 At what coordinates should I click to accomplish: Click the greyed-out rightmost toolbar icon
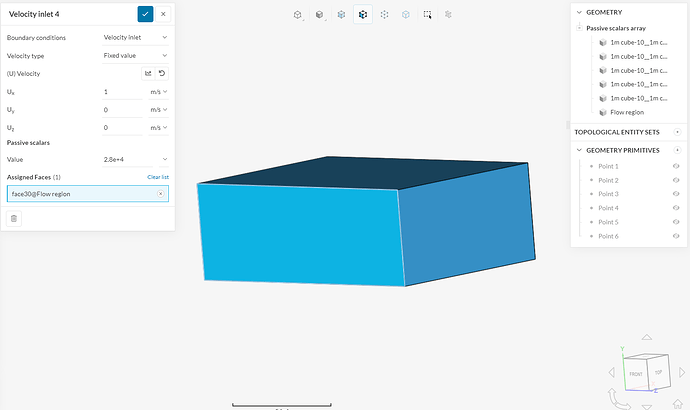pyautogui.click(x=448, y=15)
